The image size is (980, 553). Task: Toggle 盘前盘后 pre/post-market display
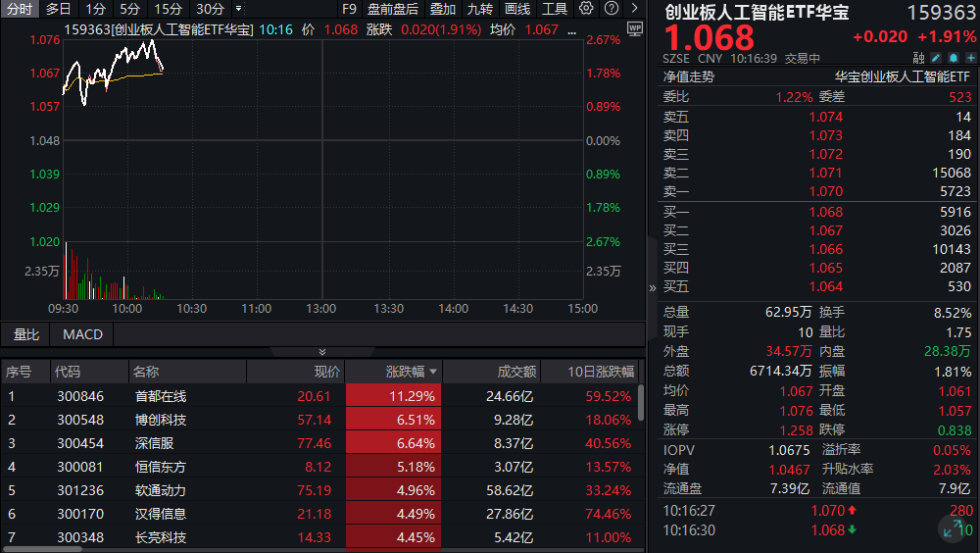coord(393,9)
